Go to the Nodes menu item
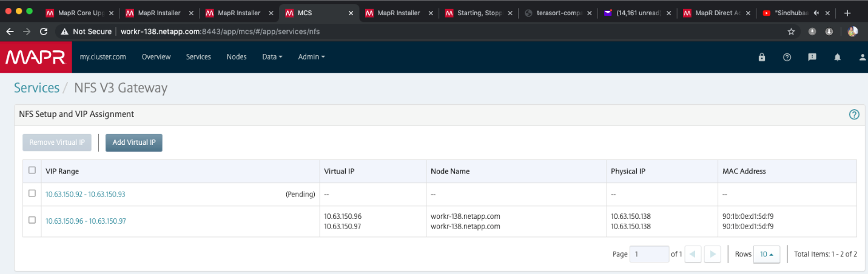Screen dimensions: 868x274 (237, 57)
